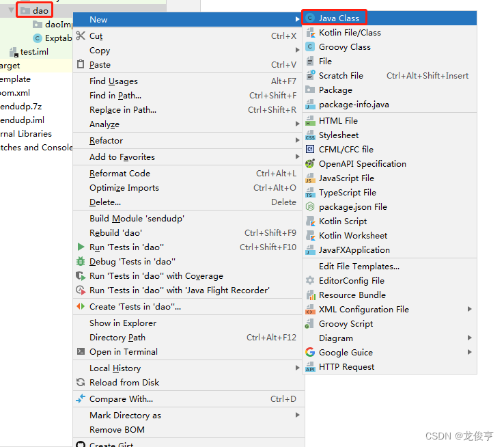Select pom.xml in project tree

(15, 93)
